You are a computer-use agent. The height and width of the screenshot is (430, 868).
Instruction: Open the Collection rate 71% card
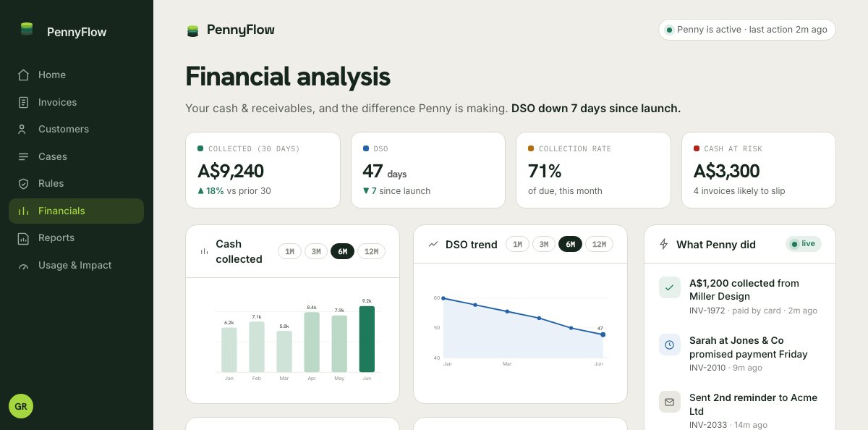(x=593, y=170)
